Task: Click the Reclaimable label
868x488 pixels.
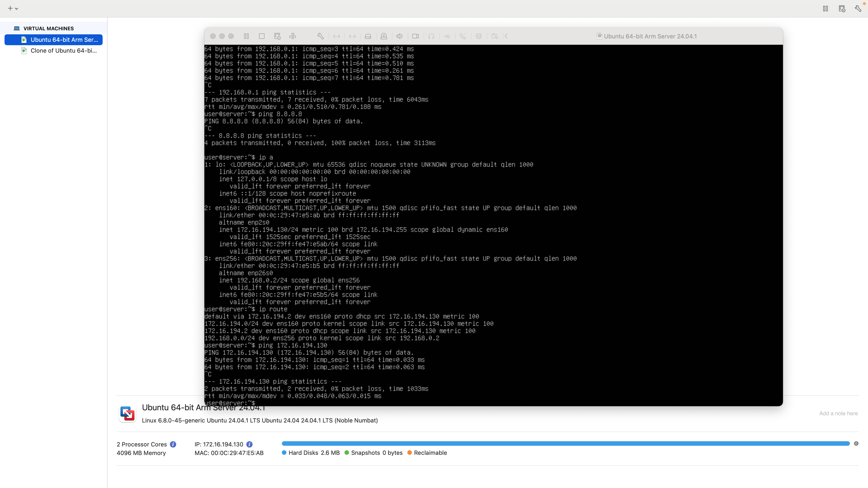Action: coord(430,453)
